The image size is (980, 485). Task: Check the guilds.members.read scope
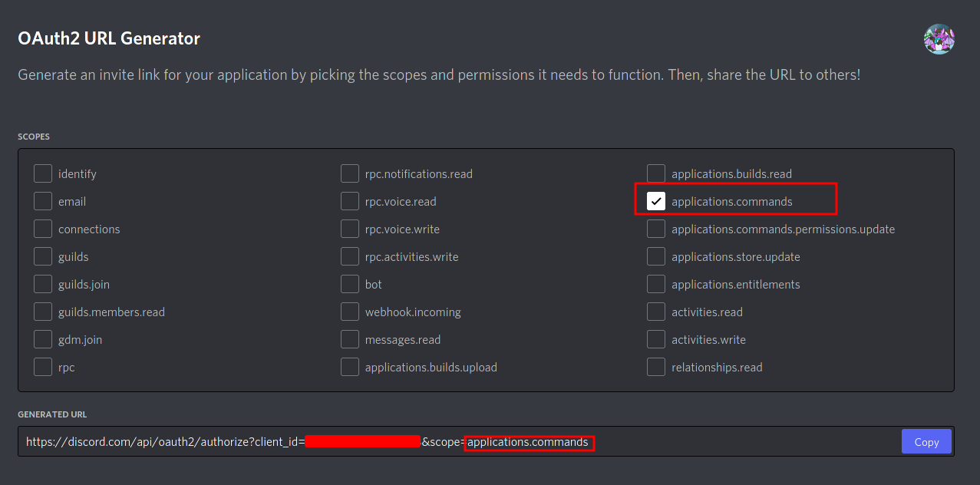click(43, 312)
